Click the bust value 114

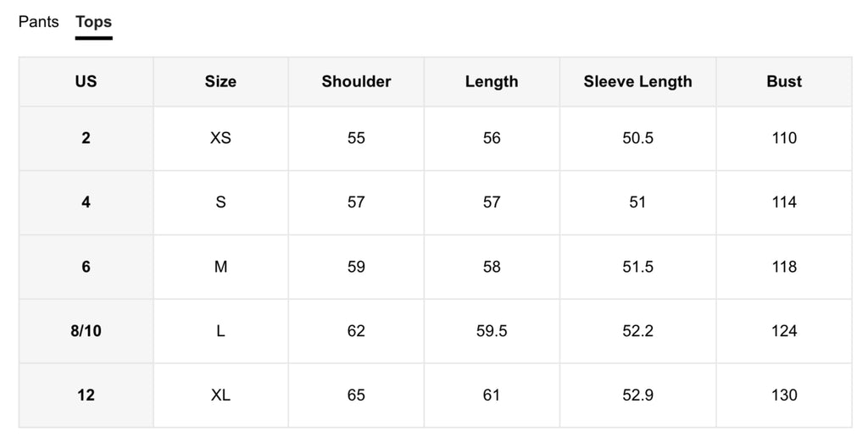(784, 202)
